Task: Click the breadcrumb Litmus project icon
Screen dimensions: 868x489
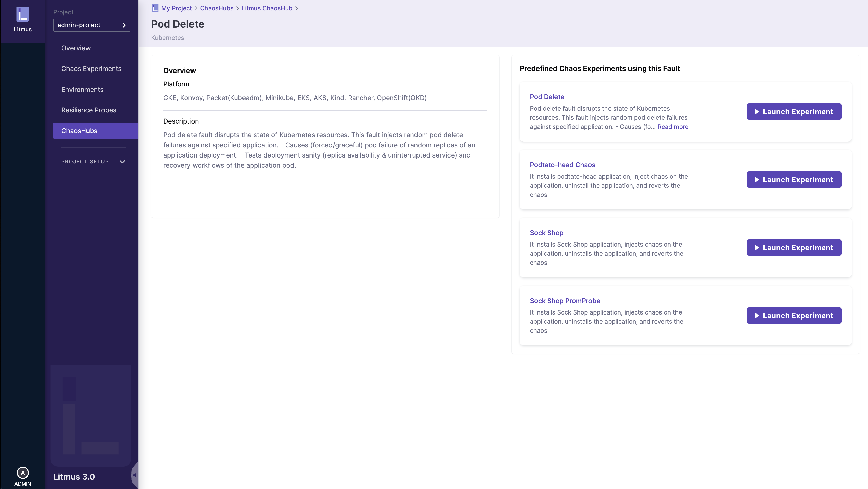Action: [x=155, y=8]
